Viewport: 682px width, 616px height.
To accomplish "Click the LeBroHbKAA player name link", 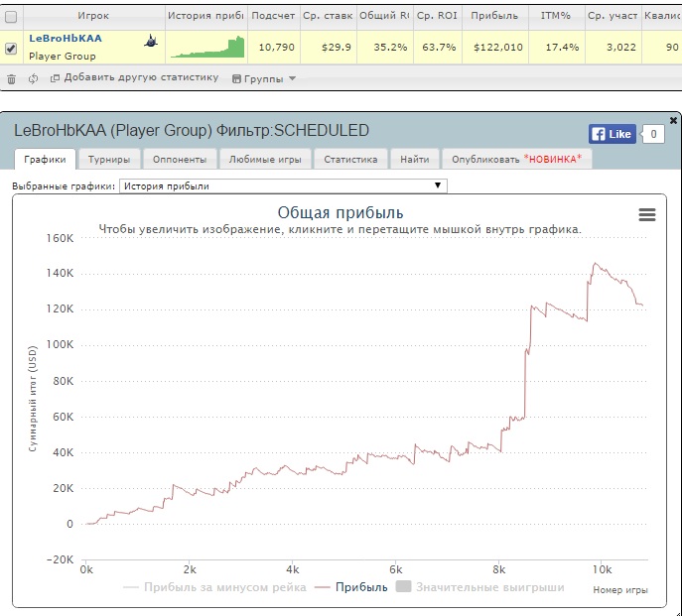I will 66,39.
